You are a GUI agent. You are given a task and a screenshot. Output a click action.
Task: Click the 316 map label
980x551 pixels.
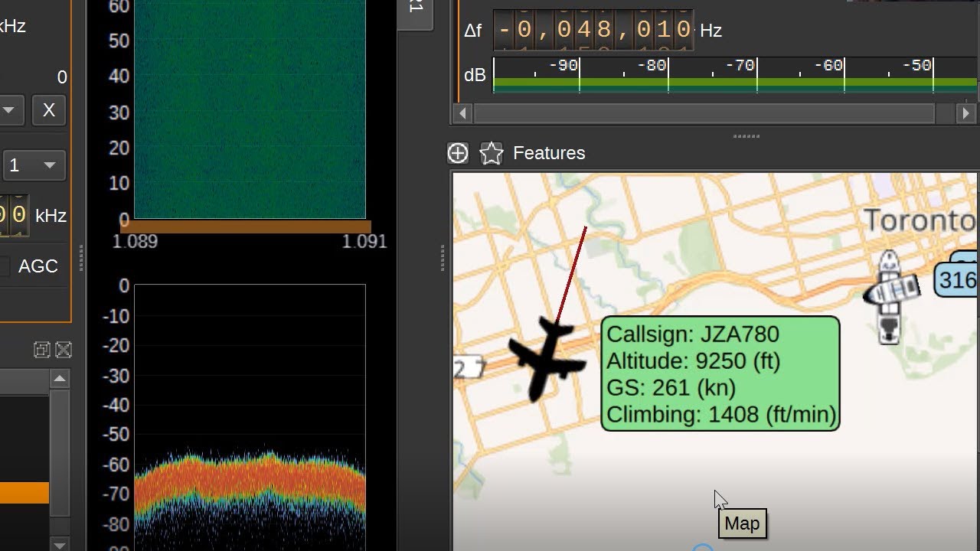click(957, 280)
